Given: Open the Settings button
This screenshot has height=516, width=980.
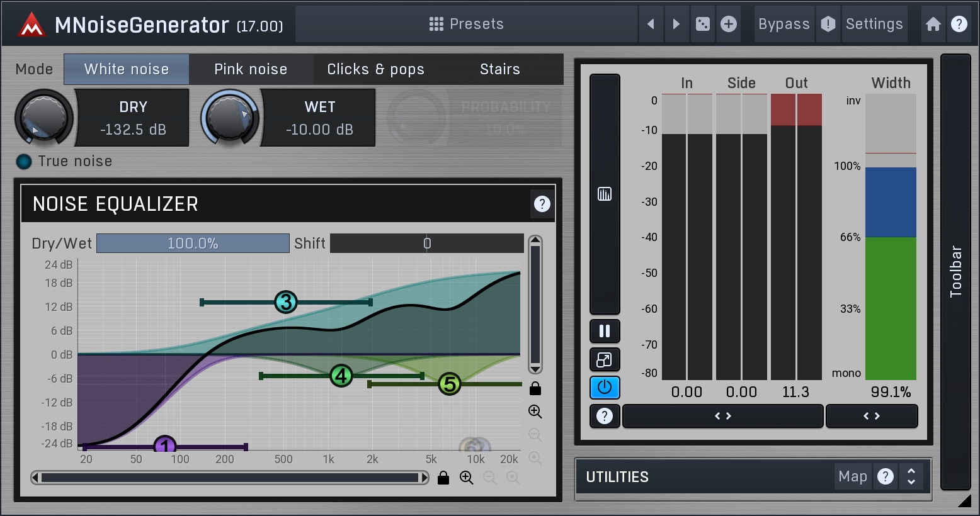Looking at the screenshot, I should [x=874, y=24].
